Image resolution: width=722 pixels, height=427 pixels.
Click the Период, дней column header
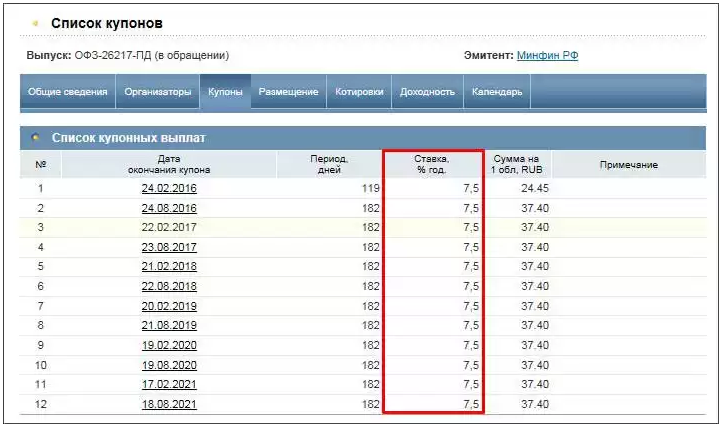(x=329, y=164)
